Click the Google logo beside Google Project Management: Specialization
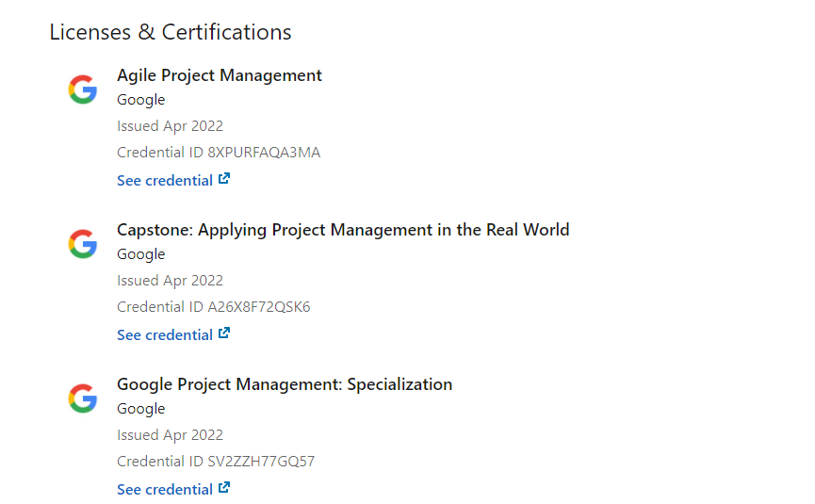Viewport: 815px width, 504px height. (83, 398)
